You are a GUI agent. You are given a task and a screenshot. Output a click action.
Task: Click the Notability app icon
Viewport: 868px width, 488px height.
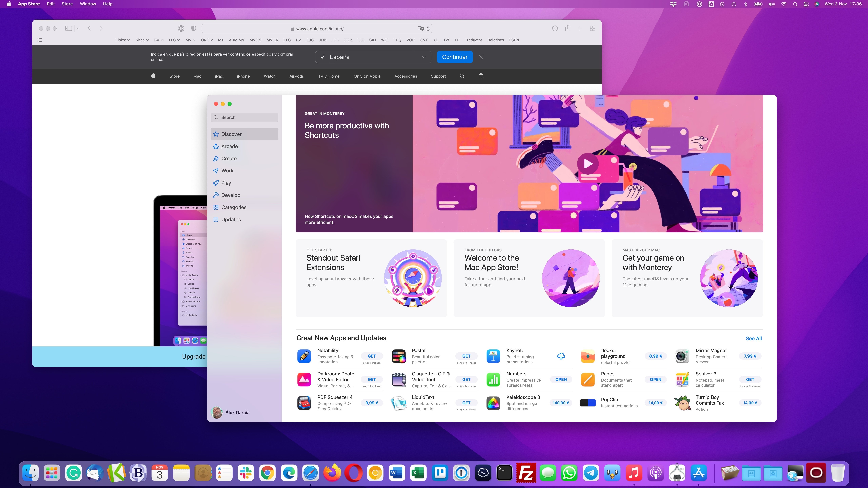304,356
